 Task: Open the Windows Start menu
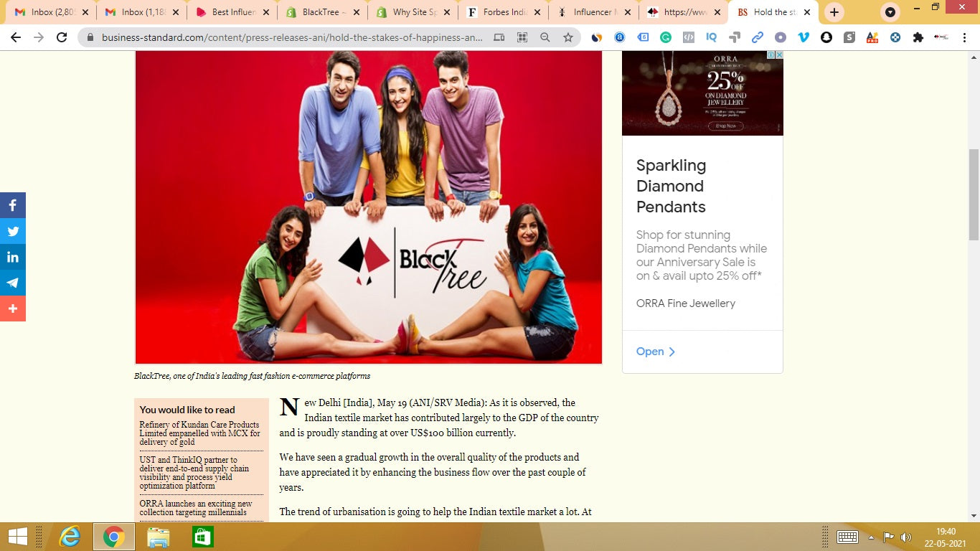17,537
